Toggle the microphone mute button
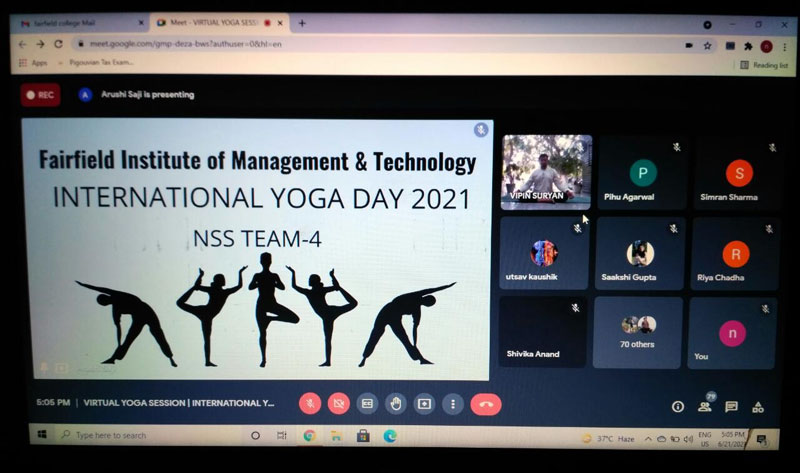The image size is (800, 473). tap(310, 404)
